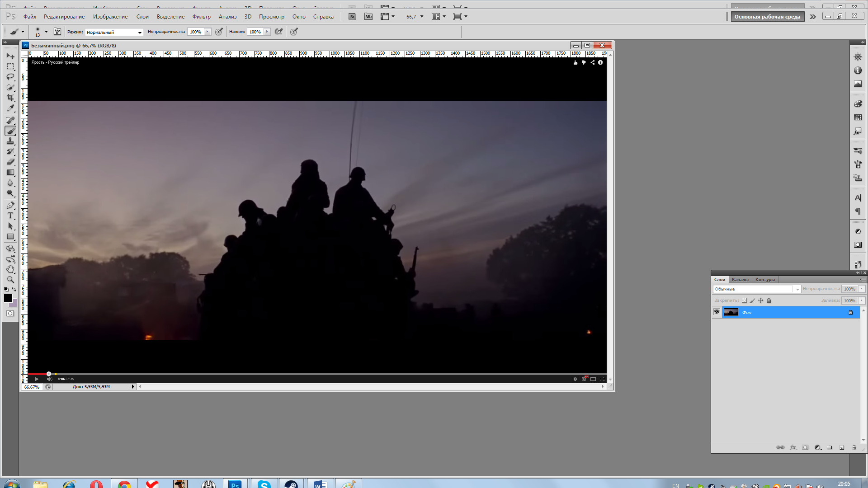Image resolution: width=868 pixels, height=488 pixels.
Task: Click Основная рабочая среда workspace button
Action: [x=767, y=17]
